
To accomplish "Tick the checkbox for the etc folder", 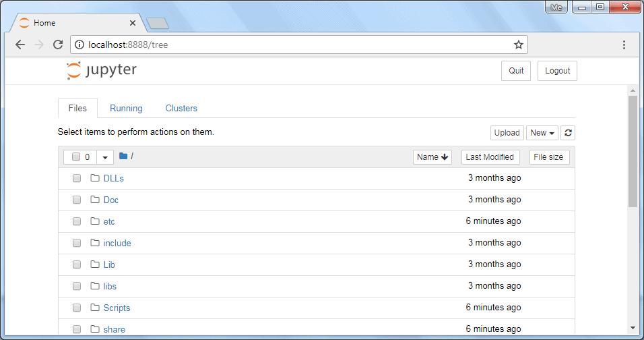I will 77,221.
